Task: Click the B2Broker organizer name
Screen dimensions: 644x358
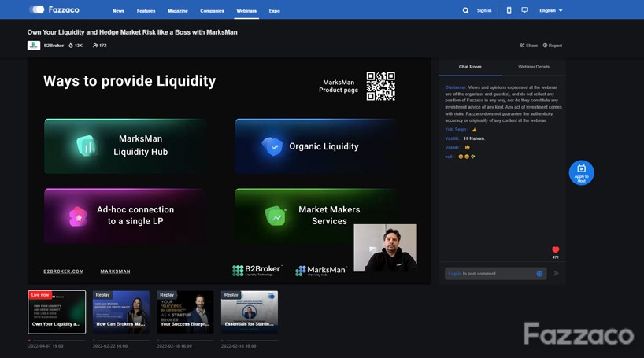Action: pyautogui.click(x=54, y=46)
